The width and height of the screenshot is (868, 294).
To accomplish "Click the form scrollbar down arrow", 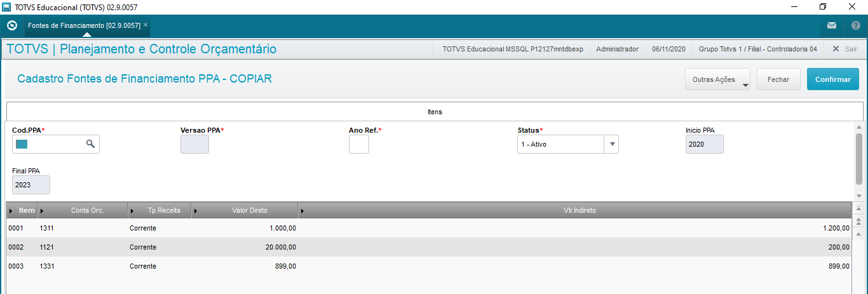I will pyautogui.click(x=859, y=196).
